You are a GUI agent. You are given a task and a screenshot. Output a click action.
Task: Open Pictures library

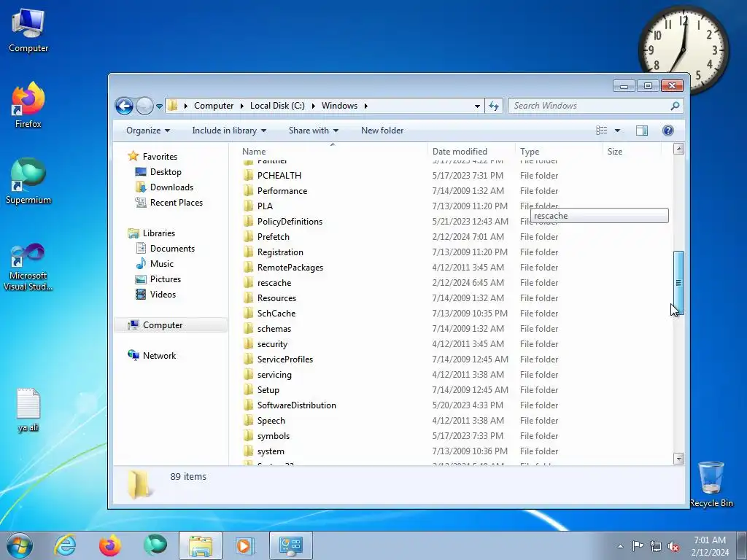[x=166, y=279]
